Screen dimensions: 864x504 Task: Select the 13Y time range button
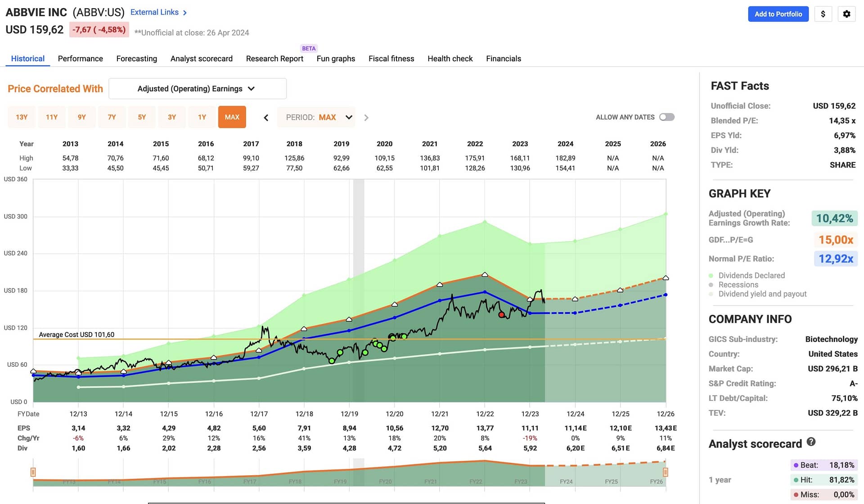22,117
